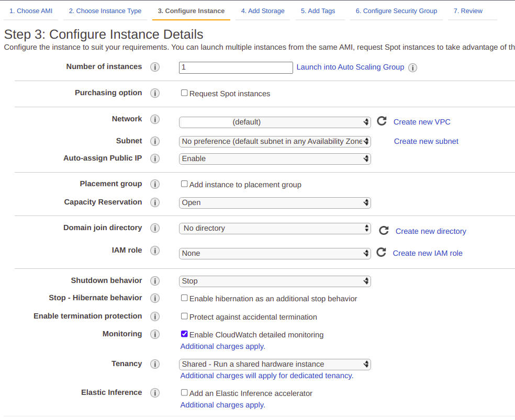515x420 pixels.
Task: Click the refresh icon beside IAM role
Action: tap(382, 253)
